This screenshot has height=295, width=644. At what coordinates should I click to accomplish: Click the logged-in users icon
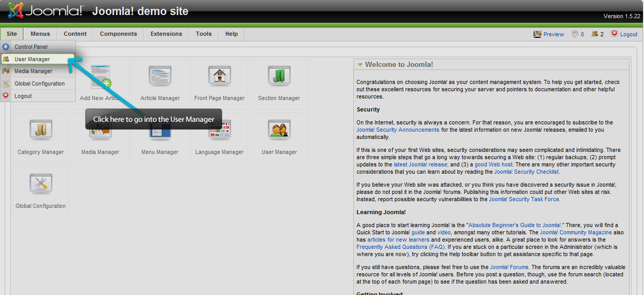click(x=594, y=34)
